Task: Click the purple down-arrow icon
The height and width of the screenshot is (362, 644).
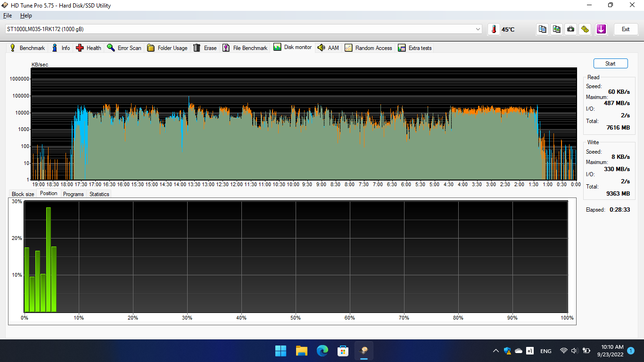Action: point(601,29)
